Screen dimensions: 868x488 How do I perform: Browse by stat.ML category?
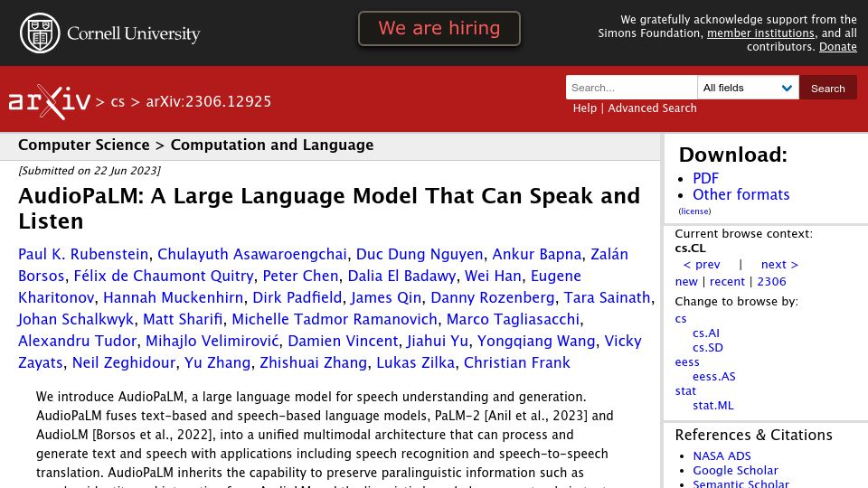click(713, 405)
